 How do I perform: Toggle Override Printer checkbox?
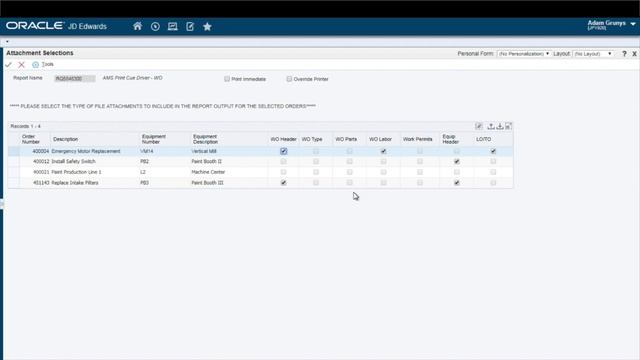(x=289, y=79)
